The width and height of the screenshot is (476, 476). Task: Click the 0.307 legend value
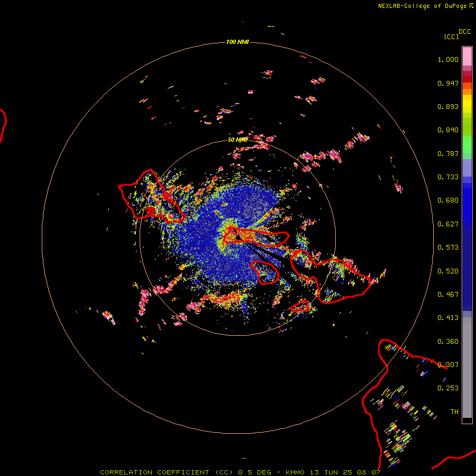coord(448,365)
